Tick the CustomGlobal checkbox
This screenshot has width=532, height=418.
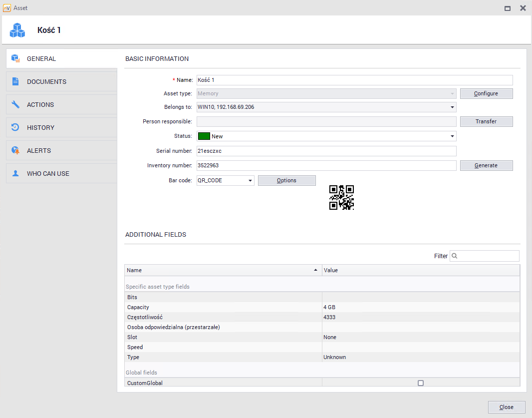coord(421,383)
